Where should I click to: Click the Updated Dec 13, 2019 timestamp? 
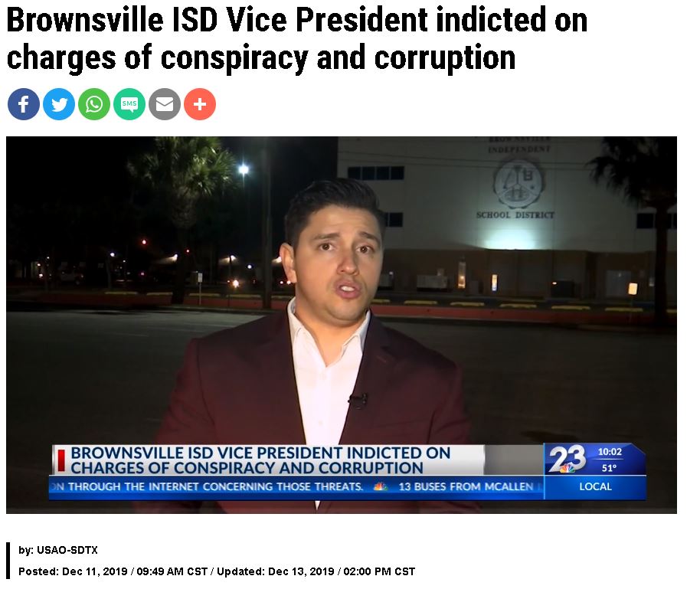coord(316,571)
